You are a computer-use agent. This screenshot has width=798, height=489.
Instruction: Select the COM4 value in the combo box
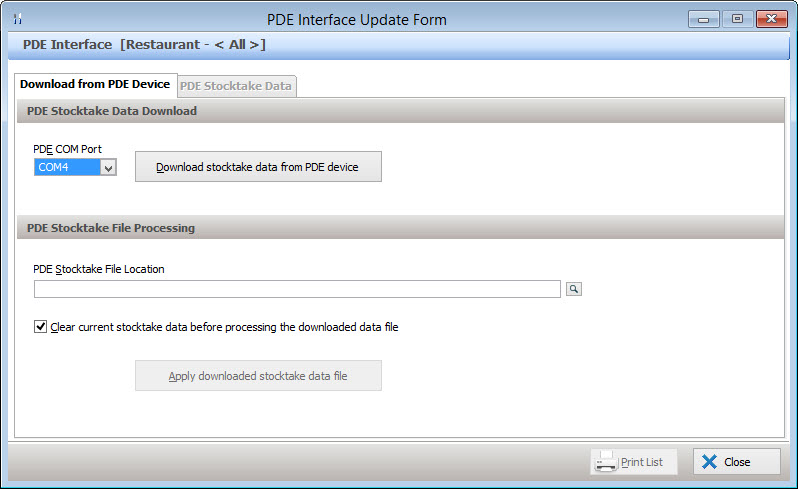[x=67, y=168]
